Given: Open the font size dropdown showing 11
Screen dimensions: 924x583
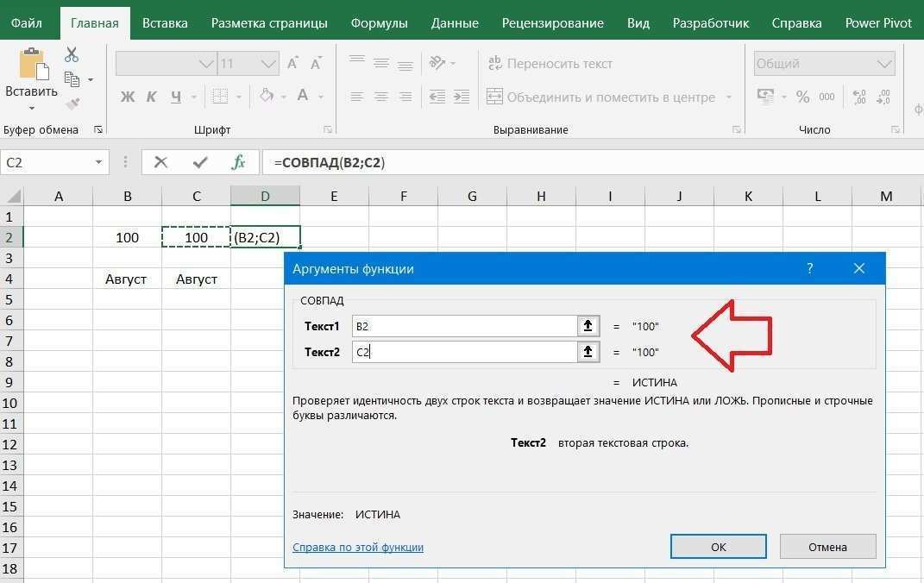Looking at the screenshot, I should pos(269,64).
